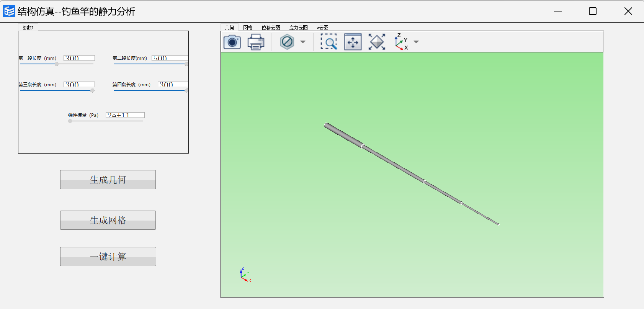Switch to the 网格 tab
The height and width of the screenshot is (309, 644).
pos(248,28)
